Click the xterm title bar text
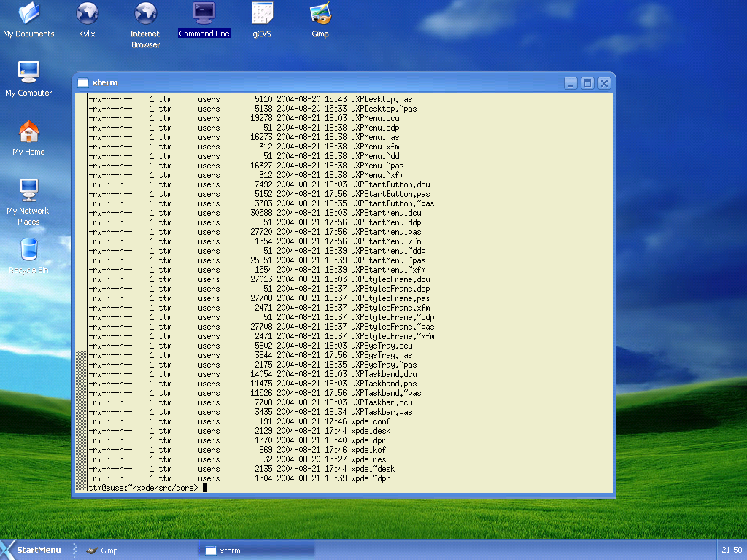 point(105,82)
